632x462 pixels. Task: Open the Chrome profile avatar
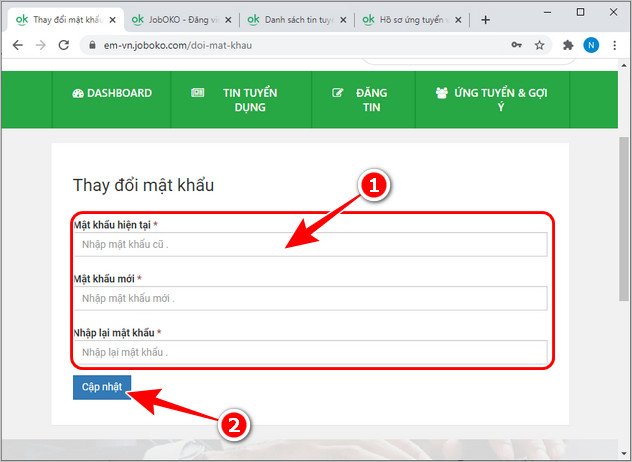591,45
